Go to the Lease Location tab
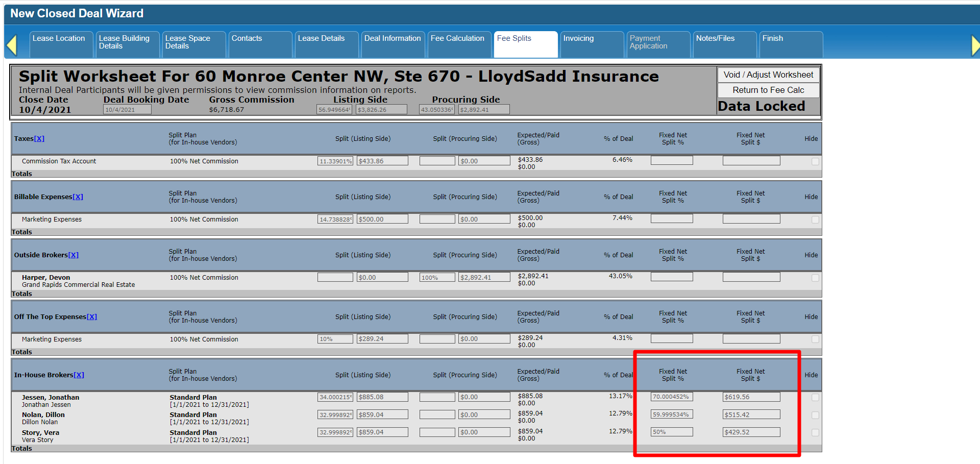 [x=59, y=39]
